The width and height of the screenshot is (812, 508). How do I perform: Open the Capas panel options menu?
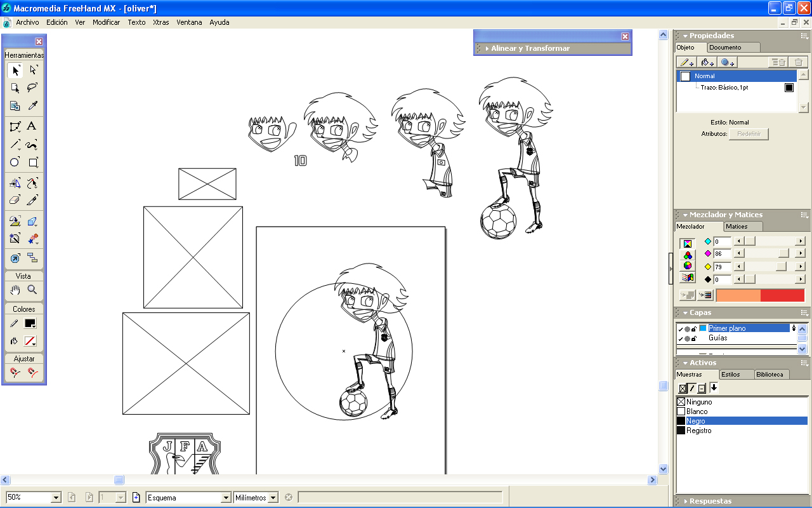(x=804, y=313)
